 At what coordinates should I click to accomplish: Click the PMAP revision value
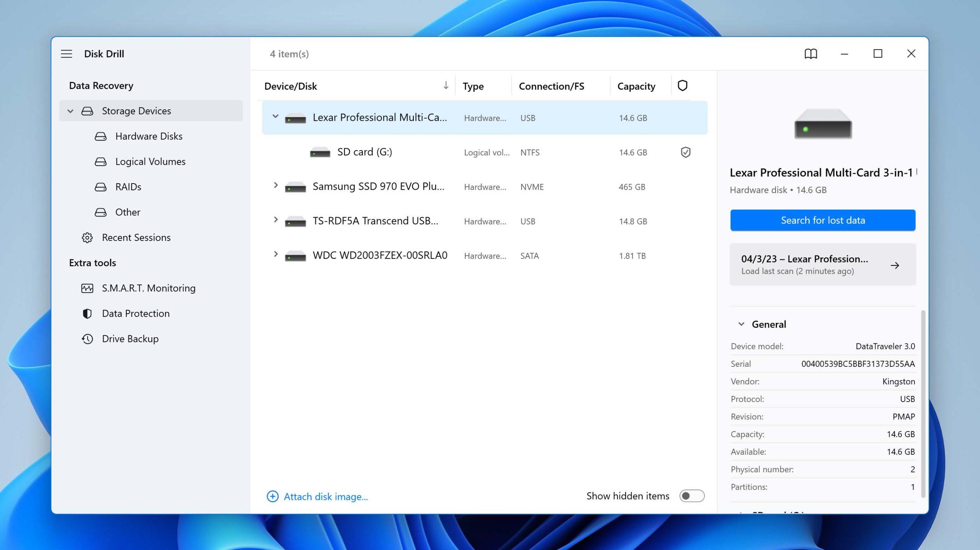point(903,417)
